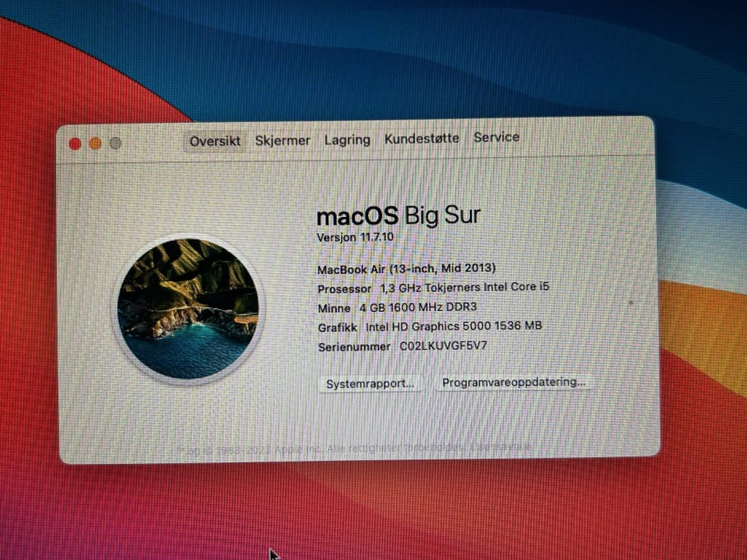This screenshot has height=560, width=747.
Task: Switch to the Oversikt tab
Action: coord(215,142)
